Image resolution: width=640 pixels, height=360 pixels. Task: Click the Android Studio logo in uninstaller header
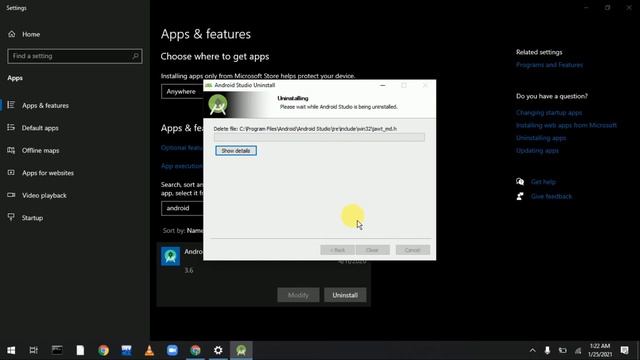(x=218, y=104)
